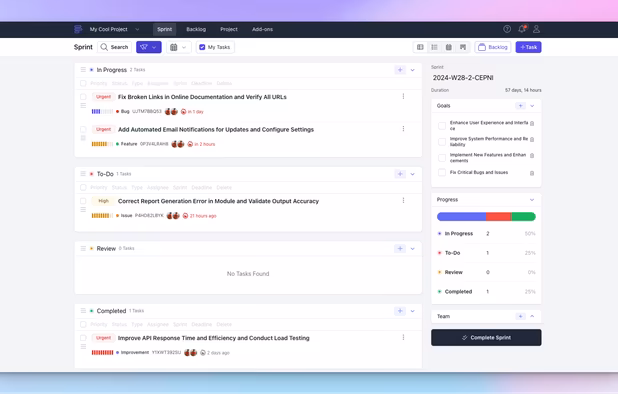
Task: Click the Complete Sprint button
Action: click(486, 338)
